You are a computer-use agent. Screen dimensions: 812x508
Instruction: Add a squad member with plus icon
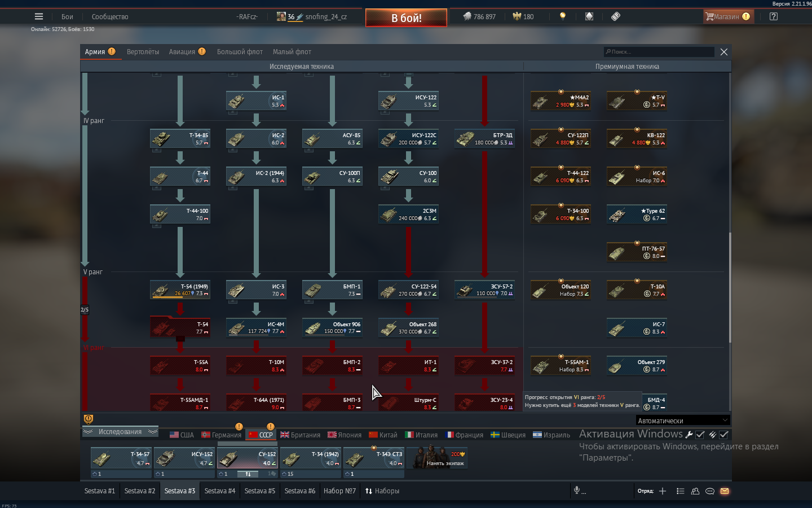pos(663,491)
